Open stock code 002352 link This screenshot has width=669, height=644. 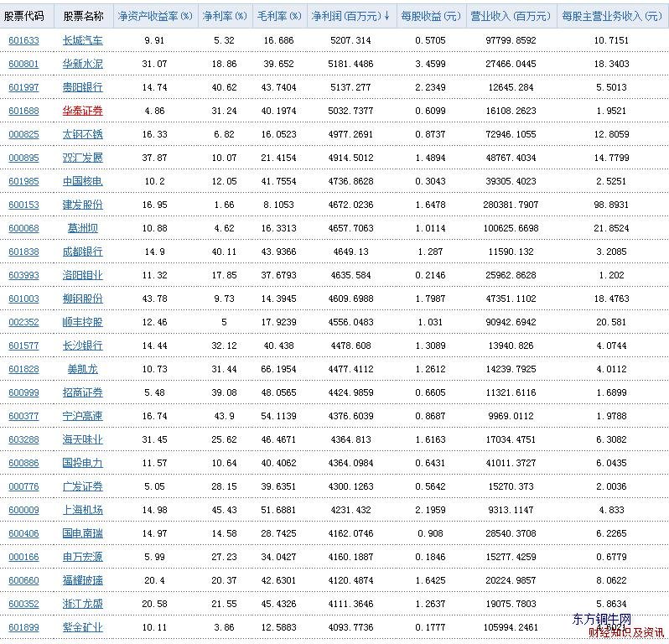tap(23, 322)
